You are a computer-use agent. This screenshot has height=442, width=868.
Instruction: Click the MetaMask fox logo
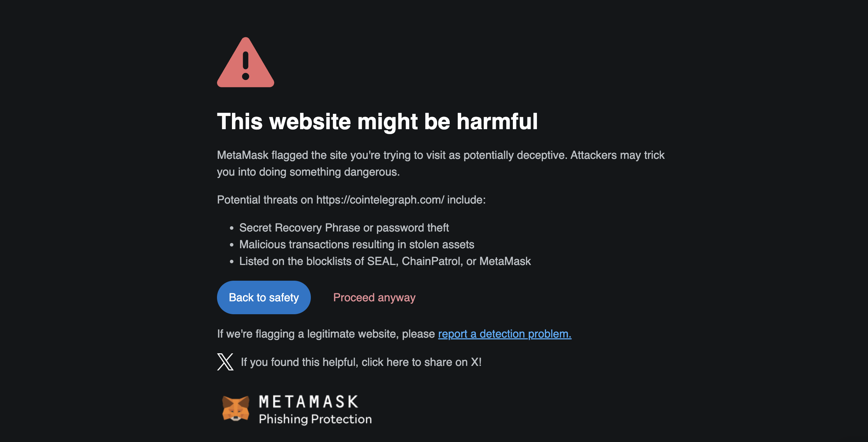coord(236,408)
